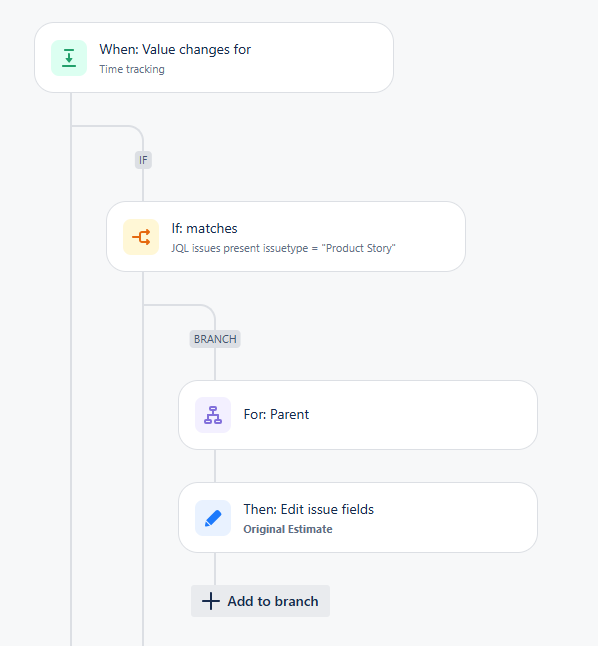Click the blue pencil edit icon

[213, 518]
